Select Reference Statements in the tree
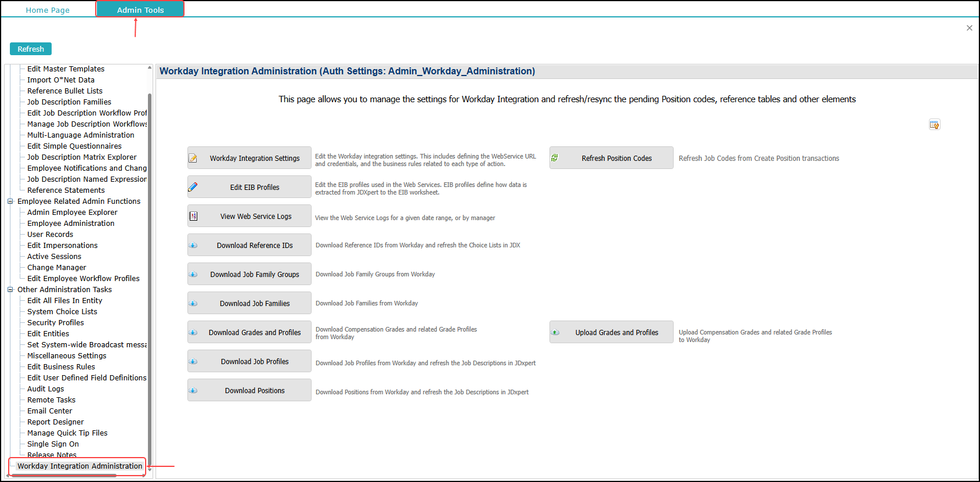The height and width of the screenshot is (482, 980). [66, 190]
